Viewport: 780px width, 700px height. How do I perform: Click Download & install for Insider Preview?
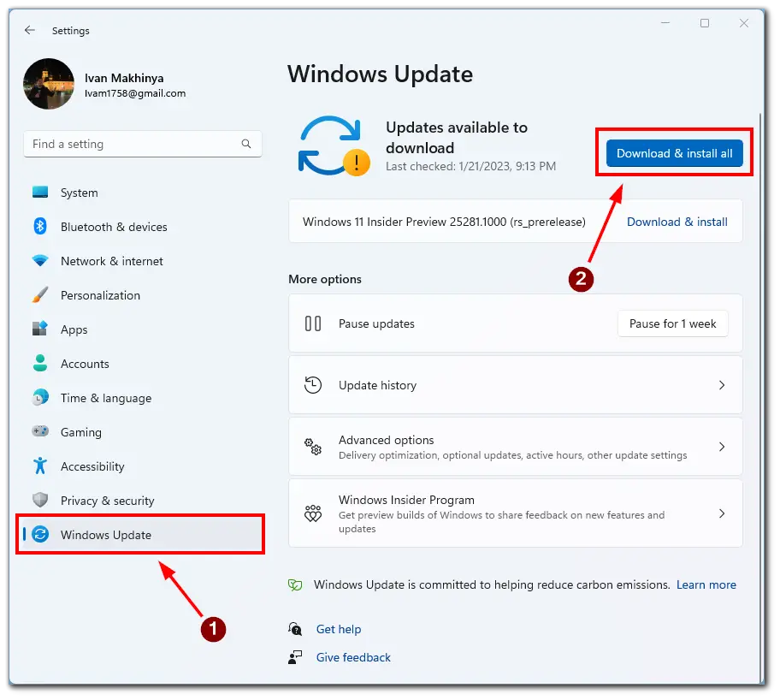click(677, 222)
